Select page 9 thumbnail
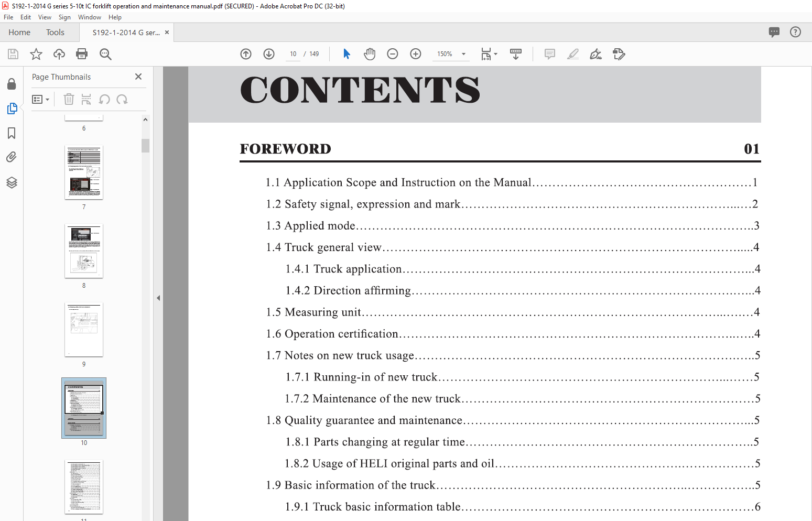Screen dimensions: 812x521 [84, 330]
